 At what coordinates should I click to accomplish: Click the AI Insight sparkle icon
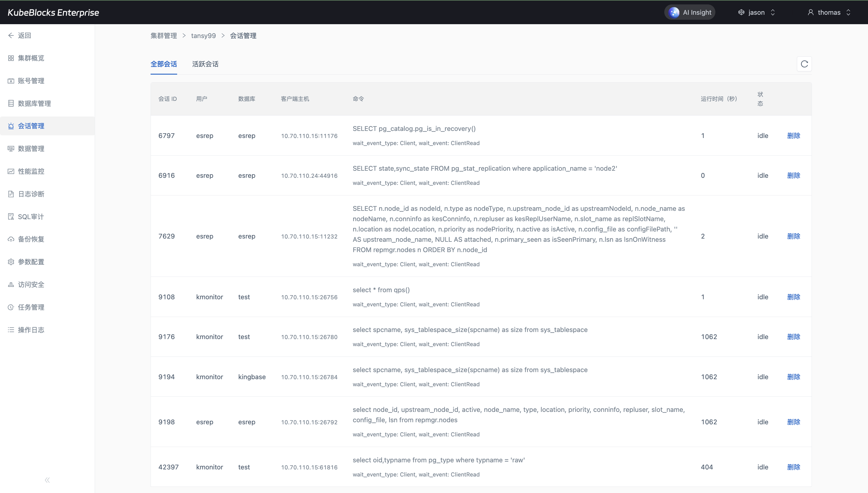click(674, 12)
